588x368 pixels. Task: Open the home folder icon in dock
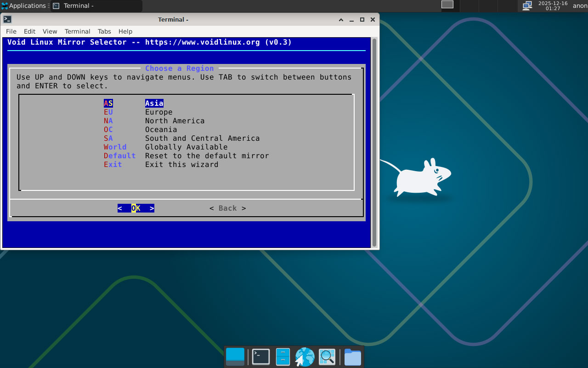click(x=352, y=357)
